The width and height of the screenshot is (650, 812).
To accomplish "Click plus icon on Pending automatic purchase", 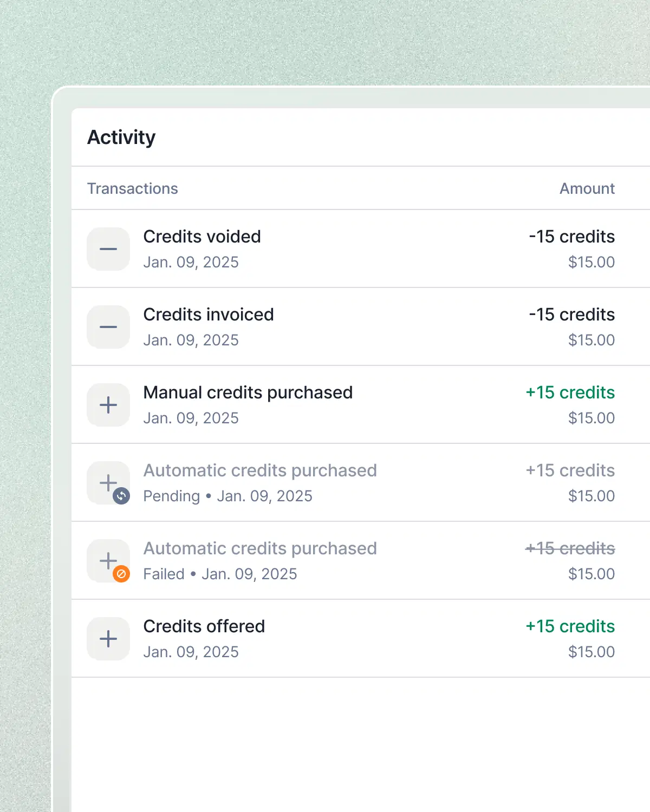I will 108,482.
